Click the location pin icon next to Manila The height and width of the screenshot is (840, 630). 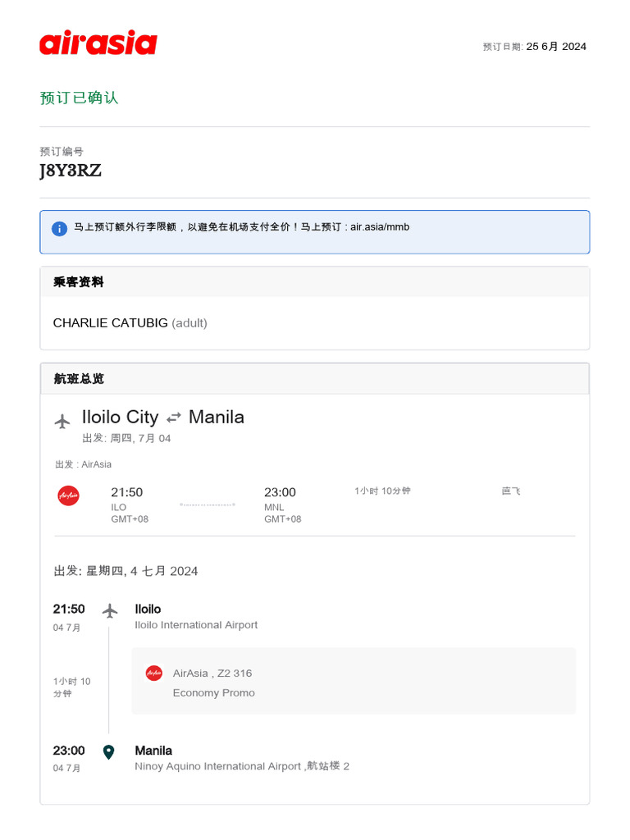[x=109, y=752]
